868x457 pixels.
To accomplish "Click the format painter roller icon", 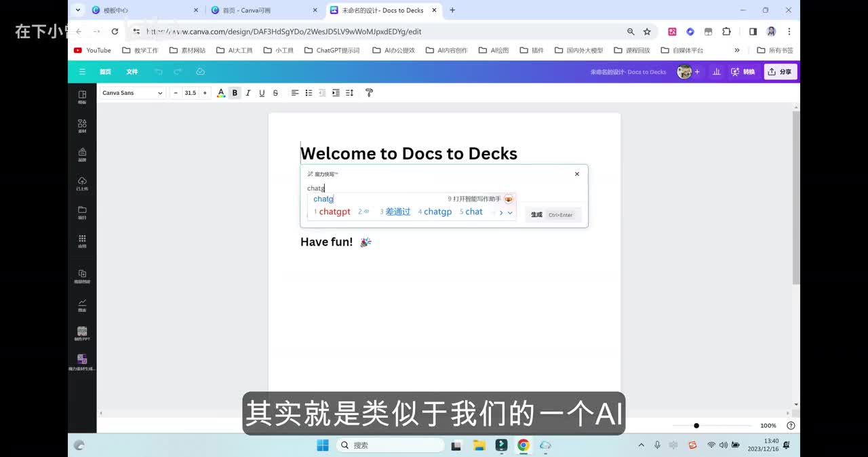I will click(369, 93).
